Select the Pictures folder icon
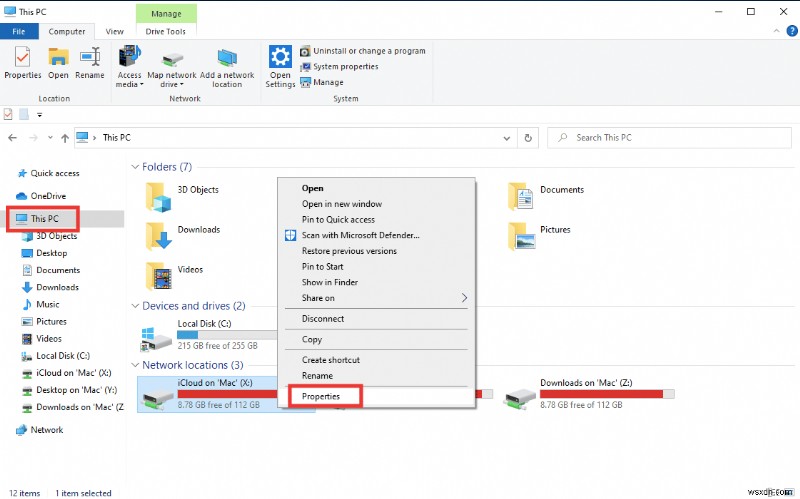Image resolution: width=800 pixels, height=499 pixels. point(521,236)
